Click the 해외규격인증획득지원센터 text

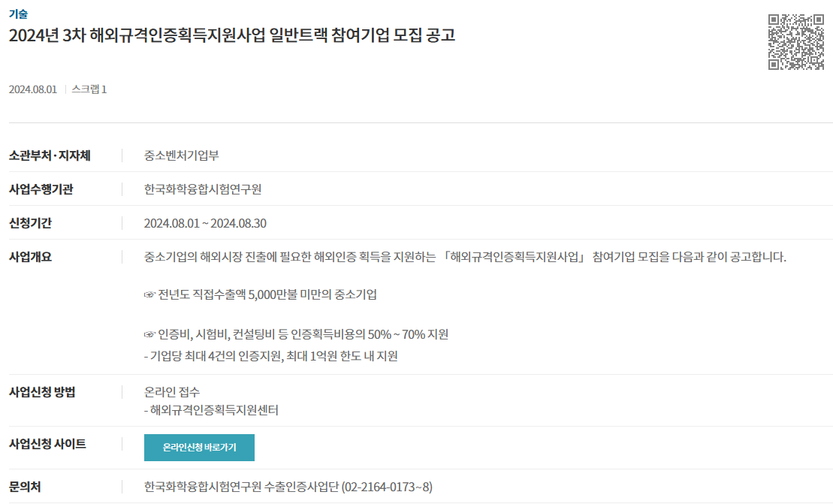[x=215, y=410]
